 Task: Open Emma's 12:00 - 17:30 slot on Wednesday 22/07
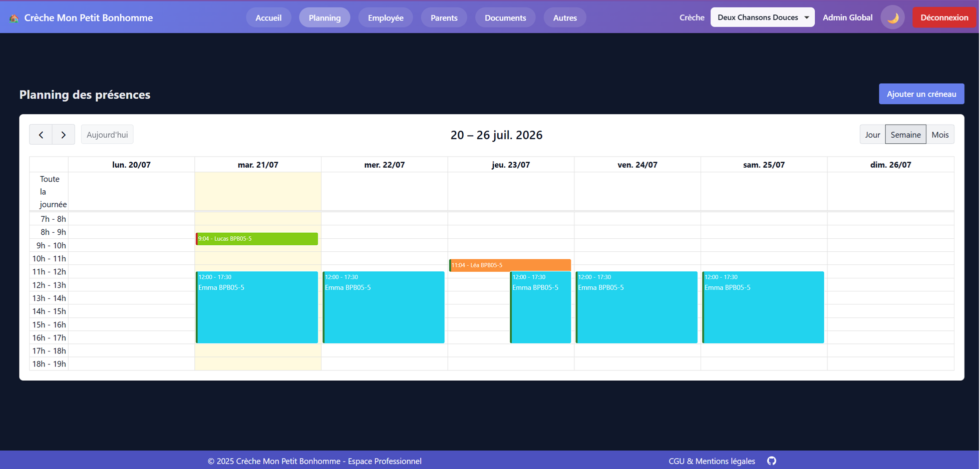(x=384, y=307)
